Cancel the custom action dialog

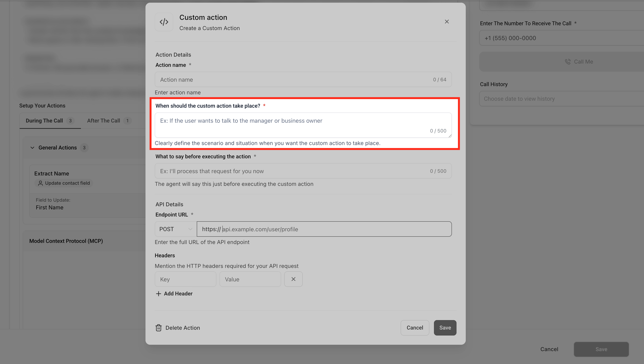click(415, 327)
